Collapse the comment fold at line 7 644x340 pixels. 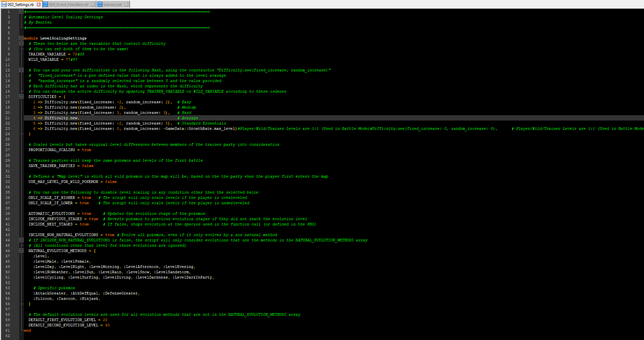click(x=21, y=43)
